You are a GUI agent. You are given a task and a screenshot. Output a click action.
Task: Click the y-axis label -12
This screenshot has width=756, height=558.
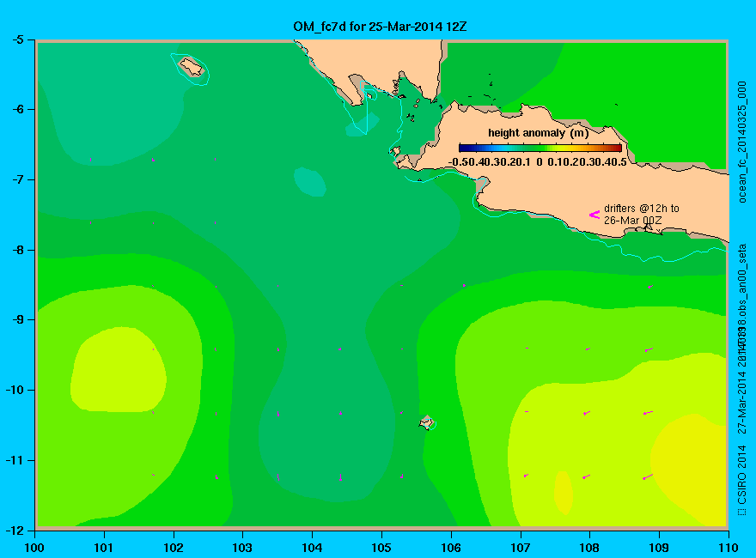(x=15, y=530)
